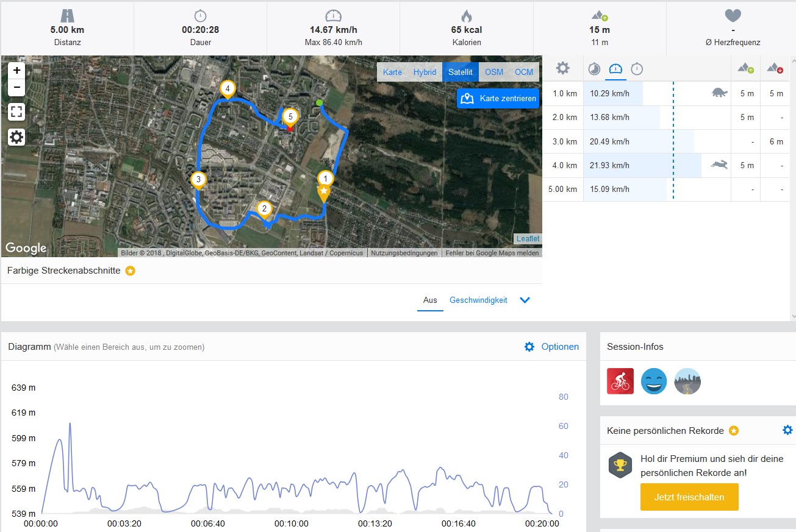This screenshot has width=796, height=532.
Task: Zoom out on the map
Action: (x=16, y=87)
